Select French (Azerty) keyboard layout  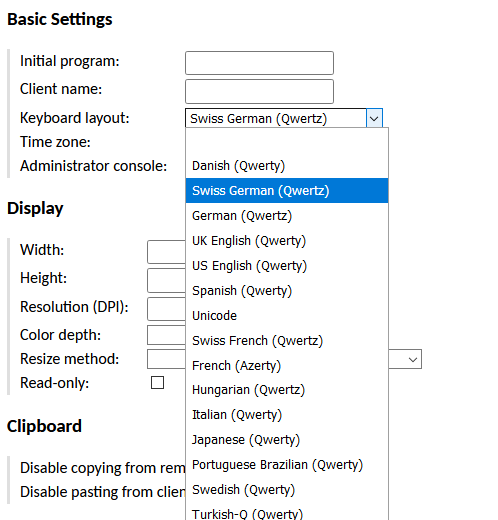tap(287, 366)
